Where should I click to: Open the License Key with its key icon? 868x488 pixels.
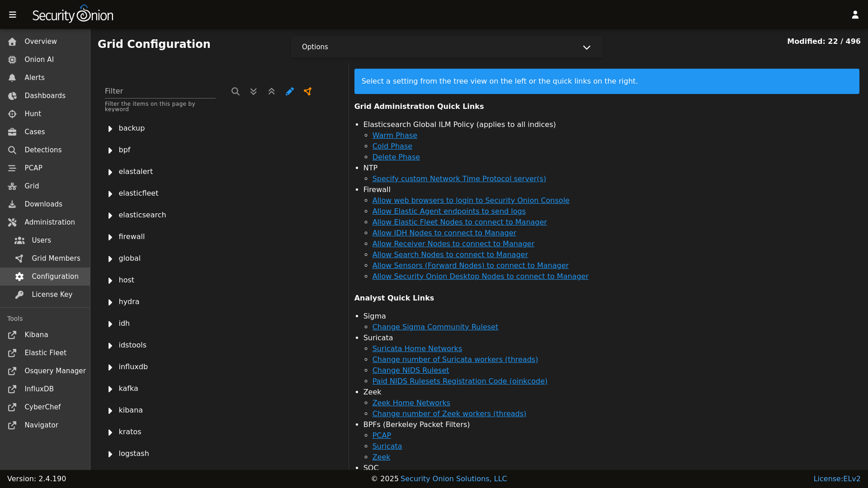[x=19, y=295]
